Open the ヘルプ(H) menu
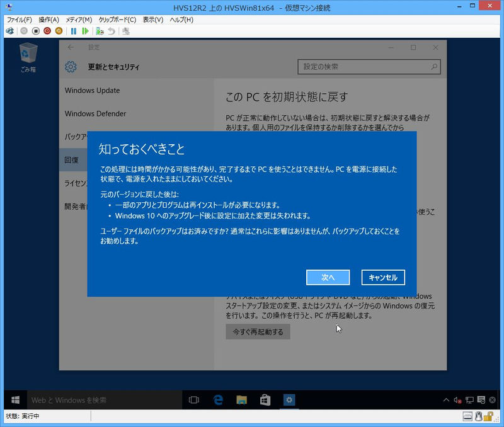504x427 pixels. pyautogui.click(x=181, y=20)
